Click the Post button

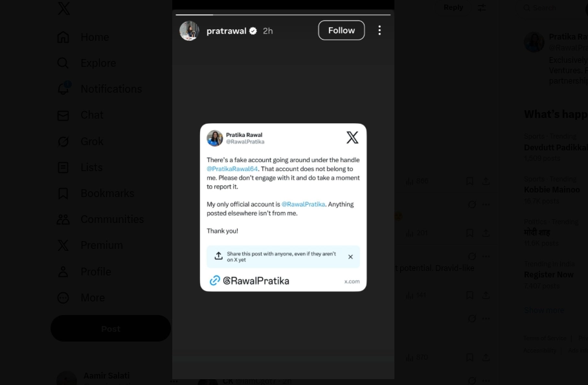(111, 329)
